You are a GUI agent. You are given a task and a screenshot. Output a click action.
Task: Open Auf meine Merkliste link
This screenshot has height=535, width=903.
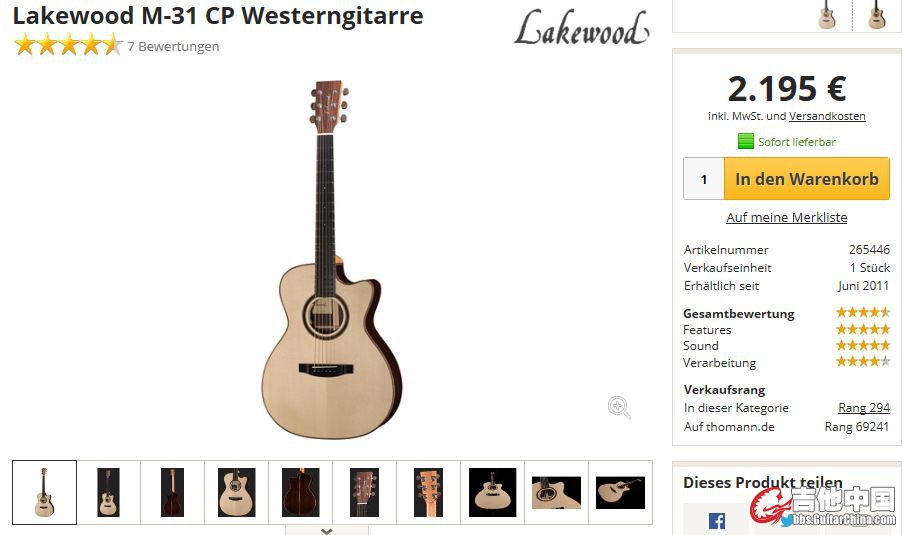coord(787,217)
